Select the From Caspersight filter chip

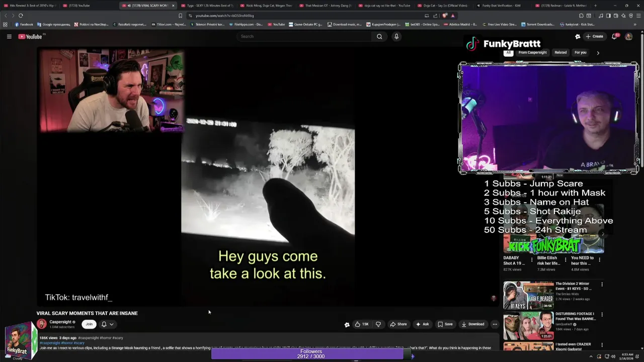(532, 52)
